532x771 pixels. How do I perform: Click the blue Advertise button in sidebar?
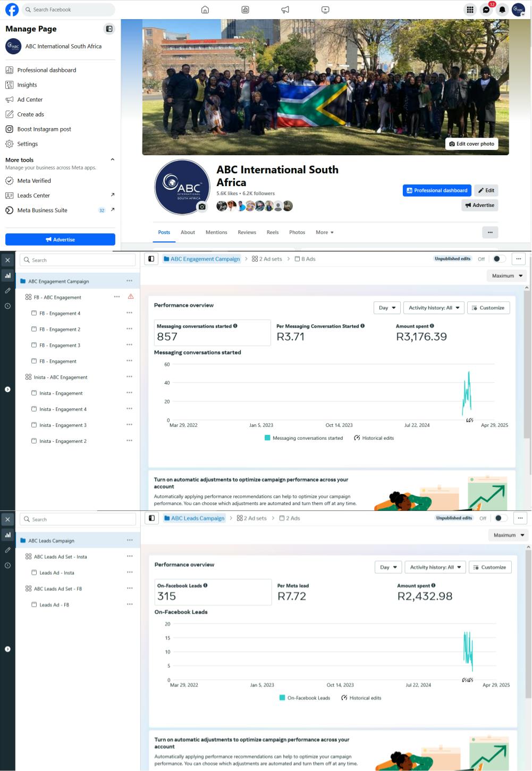click(60, 240)
